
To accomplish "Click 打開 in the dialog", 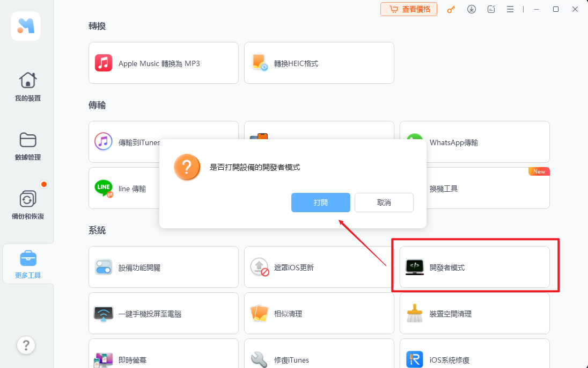I will [x=321, y=203].
